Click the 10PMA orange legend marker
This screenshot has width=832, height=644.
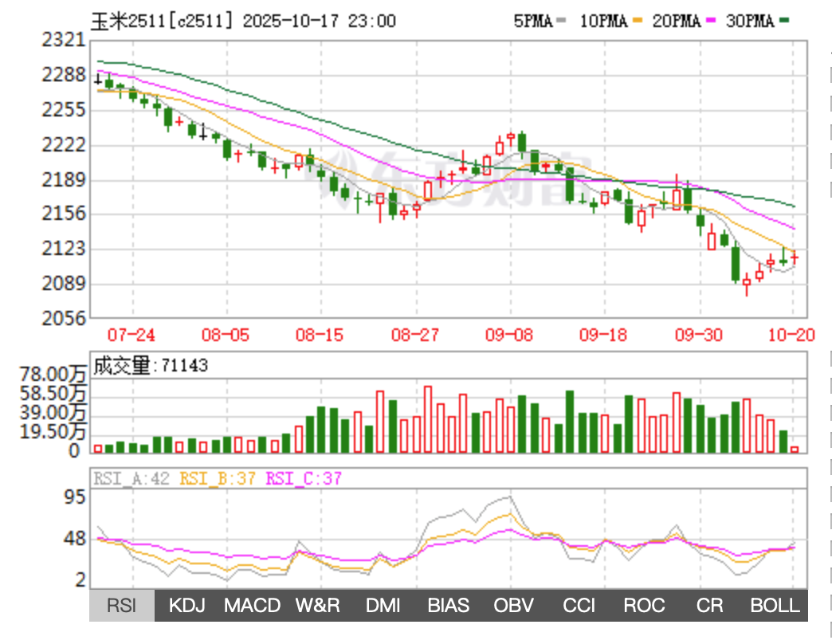pos(637,22)
